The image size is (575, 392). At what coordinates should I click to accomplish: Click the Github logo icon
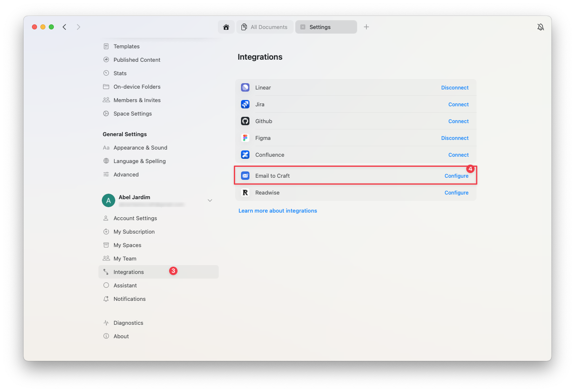coord(245,121)
